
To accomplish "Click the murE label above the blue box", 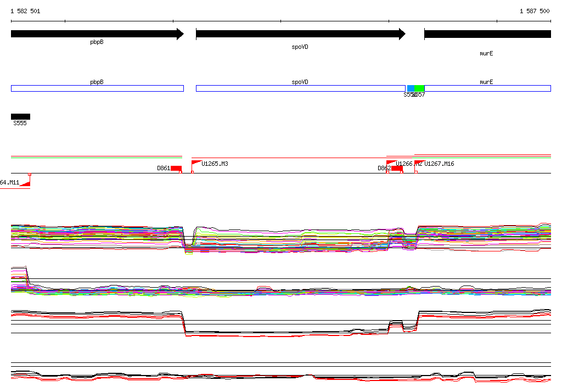I will coord(486,82).
